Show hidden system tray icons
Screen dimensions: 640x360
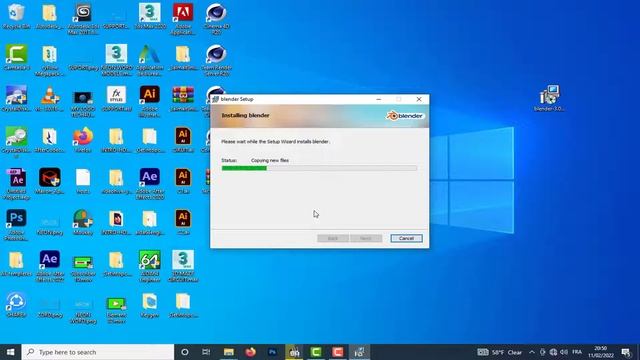pyautogui.click(x=532, y=352)
